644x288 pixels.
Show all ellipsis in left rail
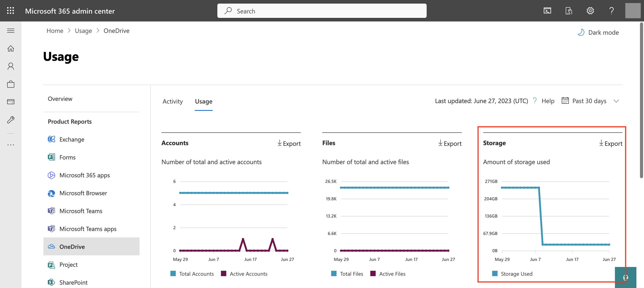pyautogui.click(x=11, y=145)
